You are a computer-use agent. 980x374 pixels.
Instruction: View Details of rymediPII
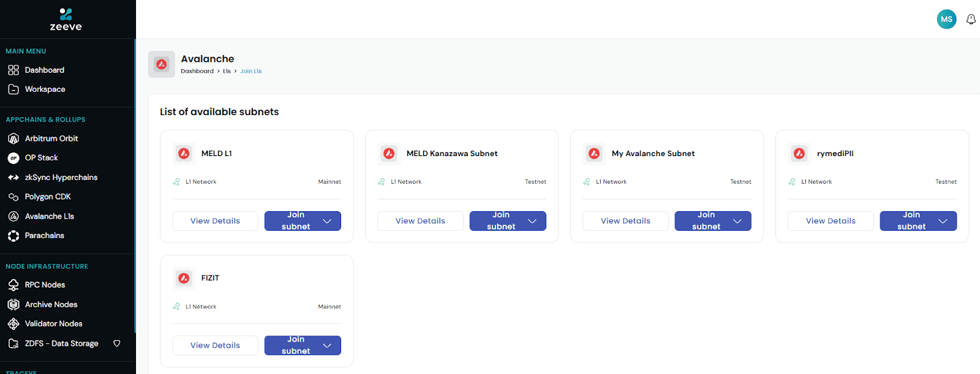click(x=831, y=221)
